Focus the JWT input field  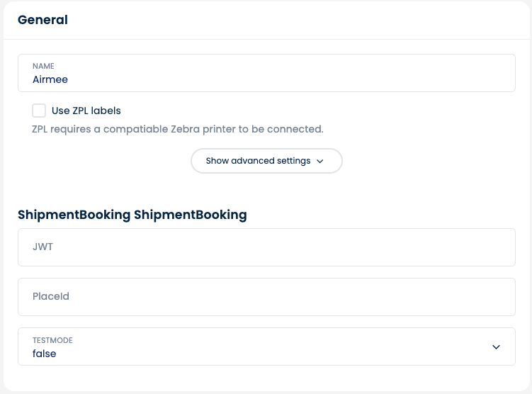pos(266,247)
